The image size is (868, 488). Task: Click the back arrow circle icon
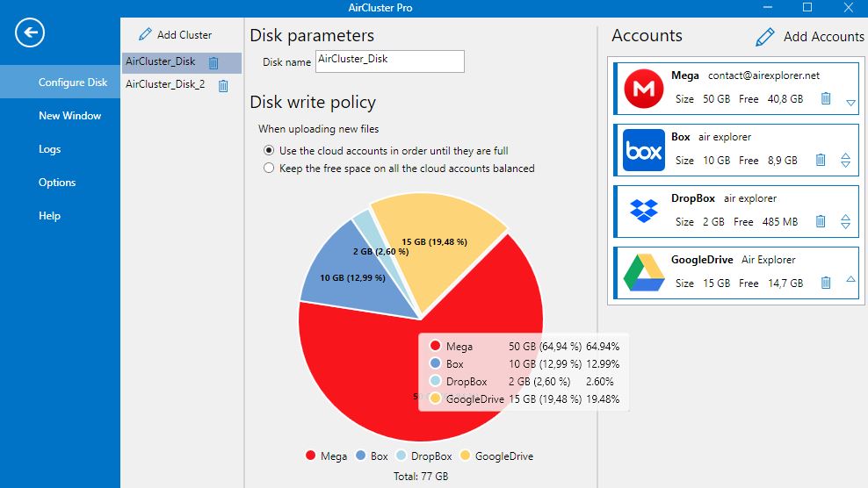tap(30, 32)
